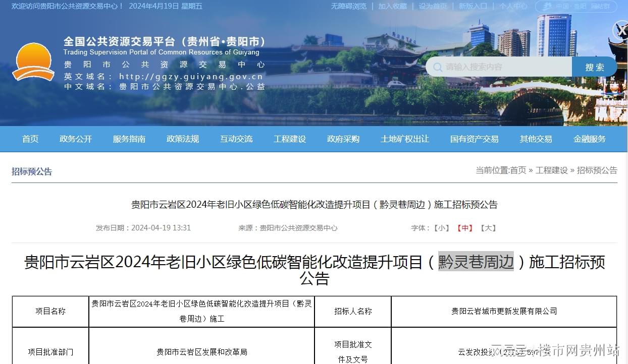Click the platform title 全国公共资源交易平台 header text

click(164, 41)
